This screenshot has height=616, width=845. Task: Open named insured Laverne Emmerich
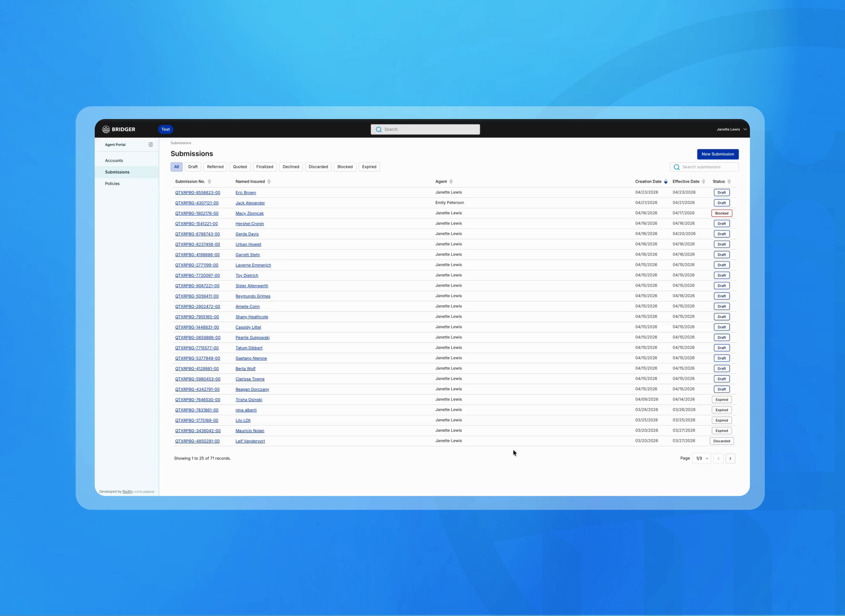click(x=253, y=265)
